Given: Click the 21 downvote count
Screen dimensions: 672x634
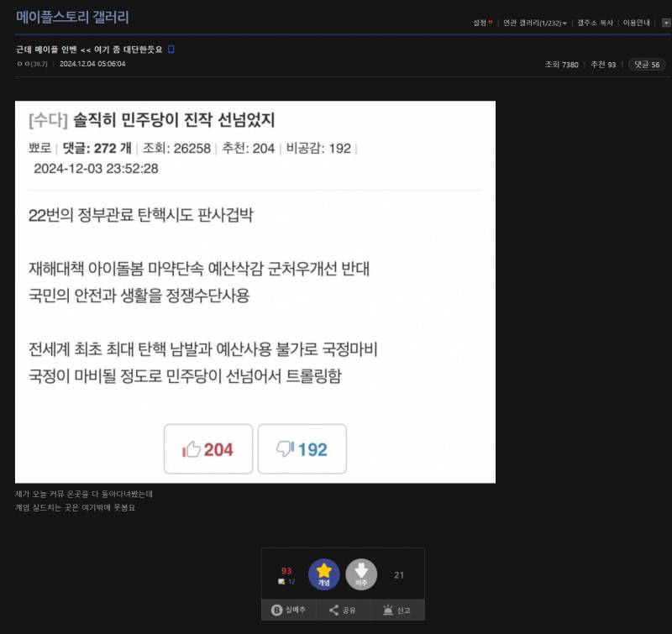Looking at the screenshot, I should (399, 575).
